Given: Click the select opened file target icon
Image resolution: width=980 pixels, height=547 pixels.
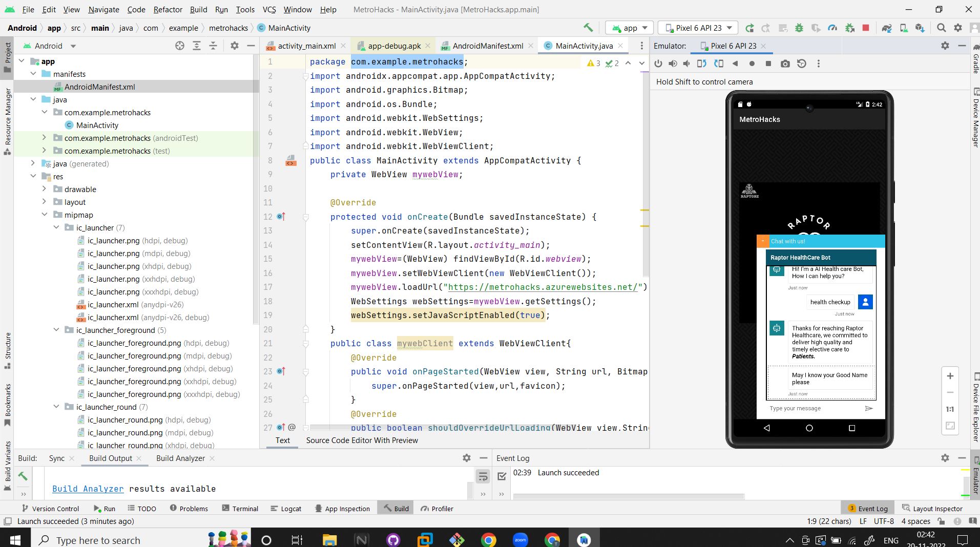Looking at the screenshot, I should [180, 46].
